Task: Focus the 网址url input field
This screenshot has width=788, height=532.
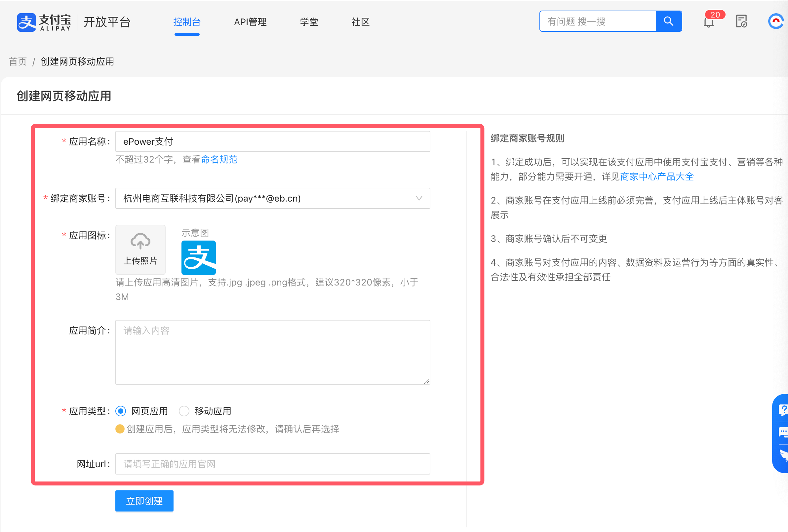Action: (273, 464)
